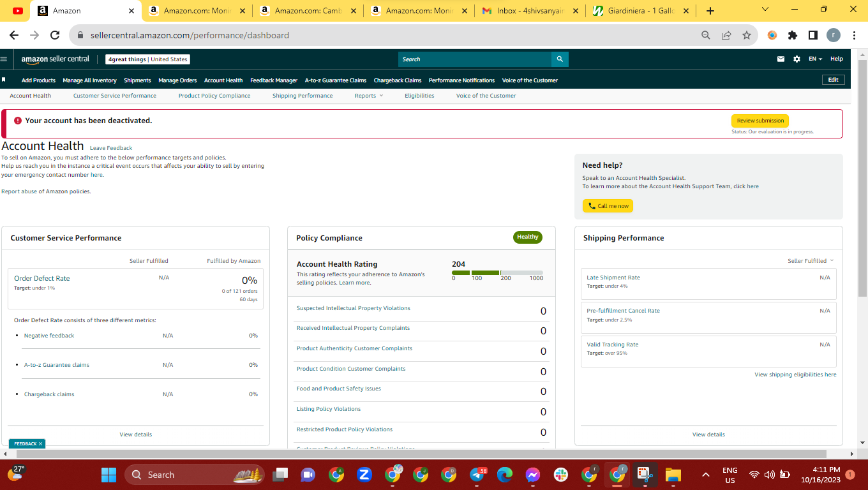Switch to the Product Policy Compliance tab
Image resolution: width=868 pixels, height=490 pixels.
tap(214, 96)
